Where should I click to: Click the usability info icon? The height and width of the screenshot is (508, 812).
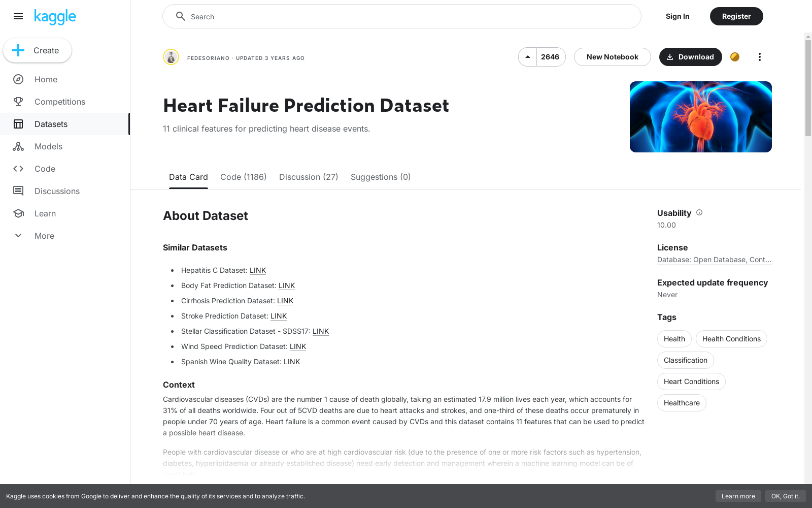coord(699,212)
